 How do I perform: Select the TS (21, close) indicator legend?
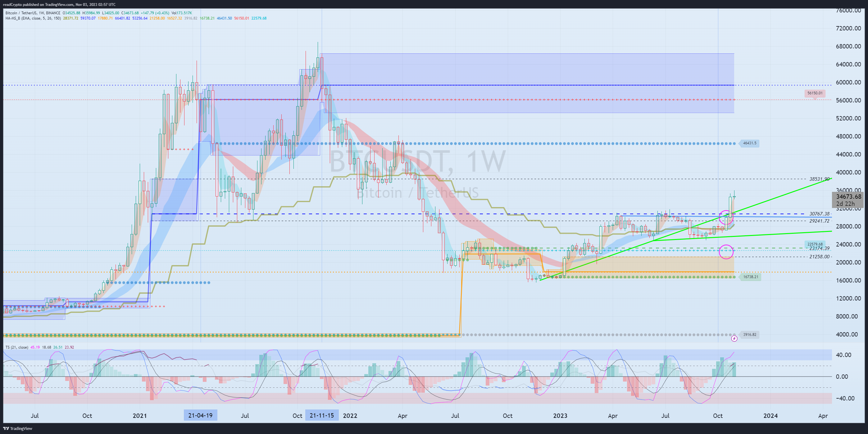(x=17, y=347)
